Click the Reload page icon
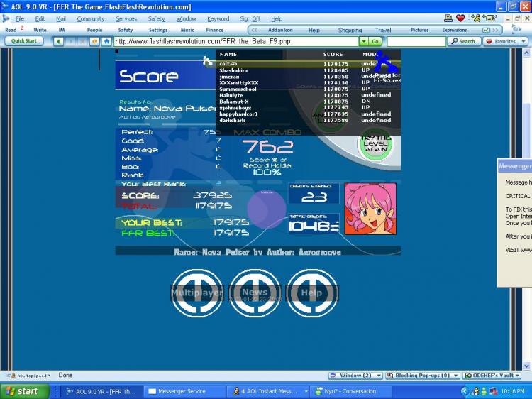532x399 pixels. pyautogui.click(x=94, y=41)
